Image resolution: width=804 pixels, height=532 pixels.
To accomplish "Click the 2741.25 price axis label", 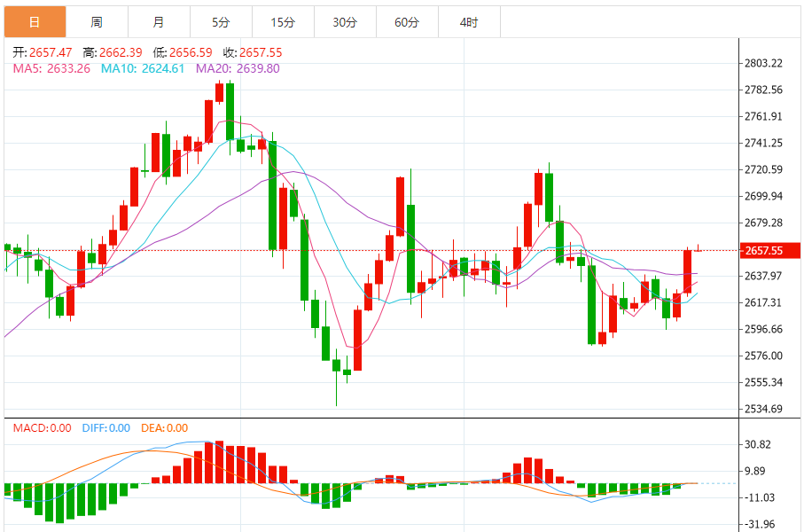I will click(763, 143).
